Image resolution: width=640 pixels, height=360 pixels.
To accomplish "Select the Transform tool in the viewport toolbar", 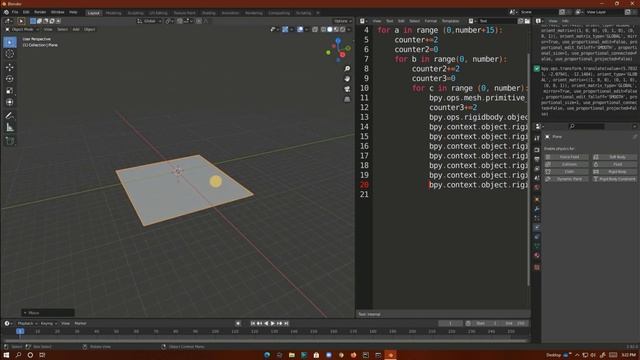I will click(x=10, y=102).
